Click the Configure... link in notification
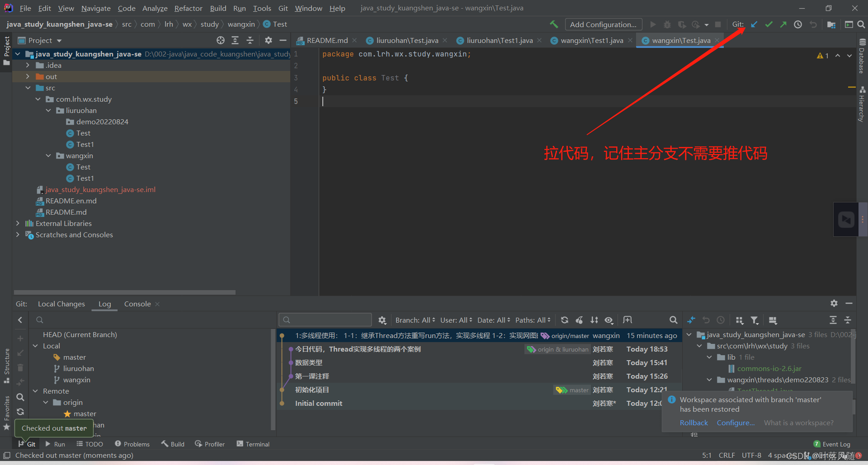868x465 pixels. coord(736,423)
